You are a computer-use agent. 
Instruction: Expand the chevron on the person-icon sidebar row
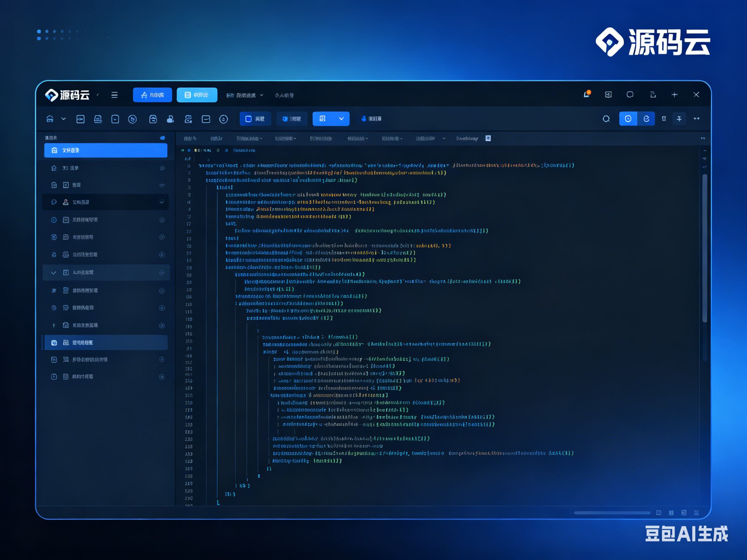[162, 202]
